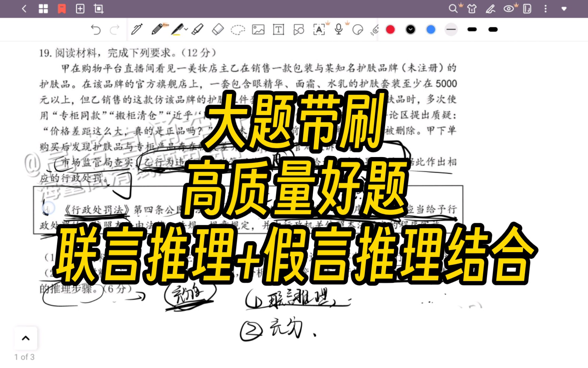Open the handwriting text recognition tool
Screen dimensions: 588x368
pyautogui.click(x=319, y=30)
